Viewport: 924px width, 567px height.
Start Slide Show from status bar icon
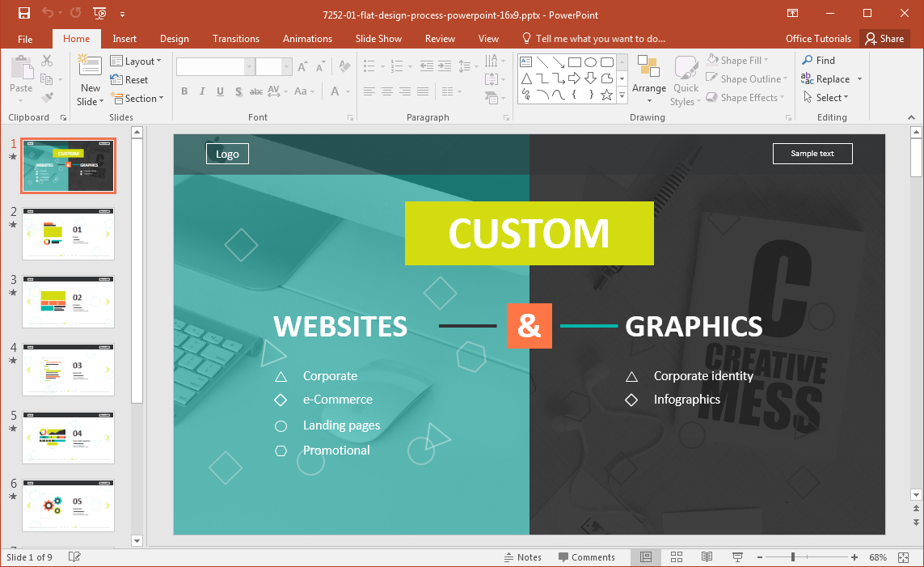click(737, 557)
